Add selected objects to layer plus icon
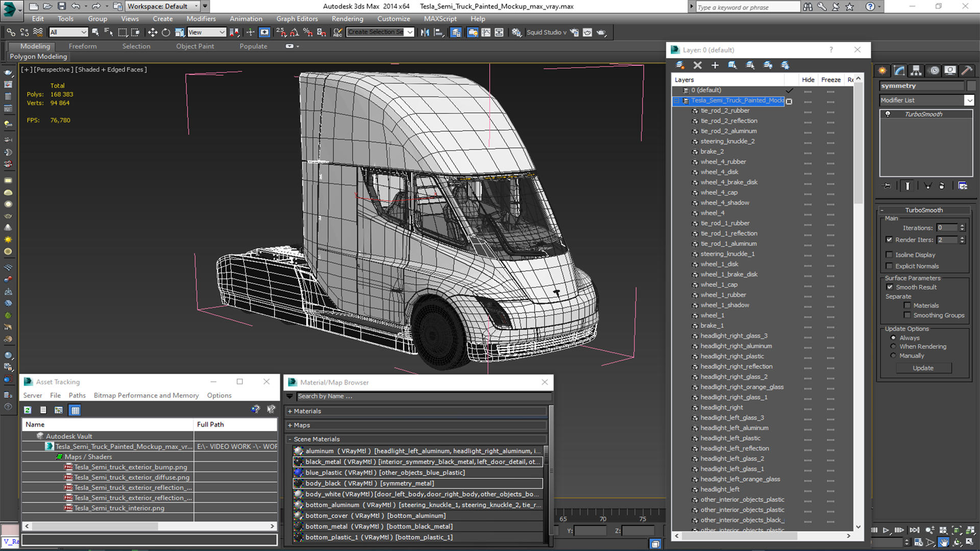Viewport: 980px width, 551px height. [715, 65]
